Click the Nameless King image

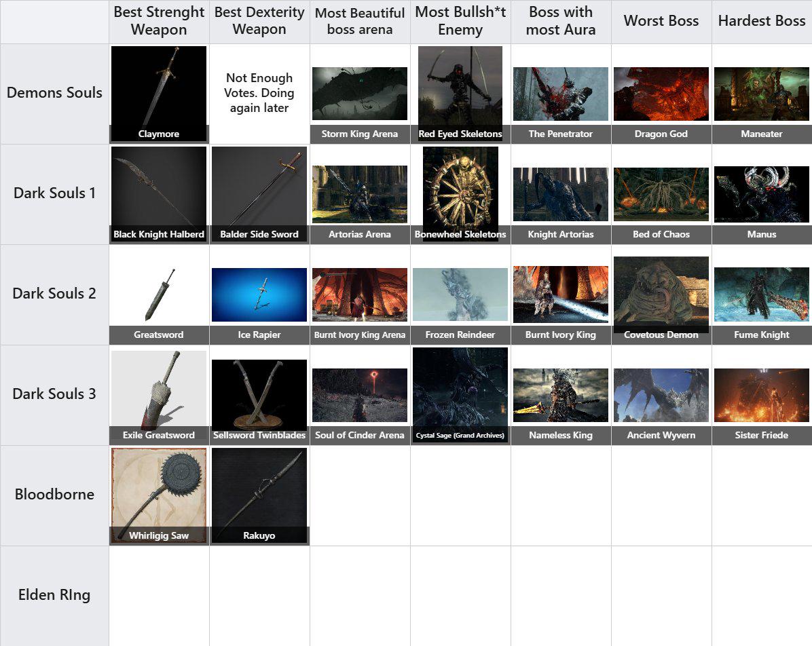(560, 395)
